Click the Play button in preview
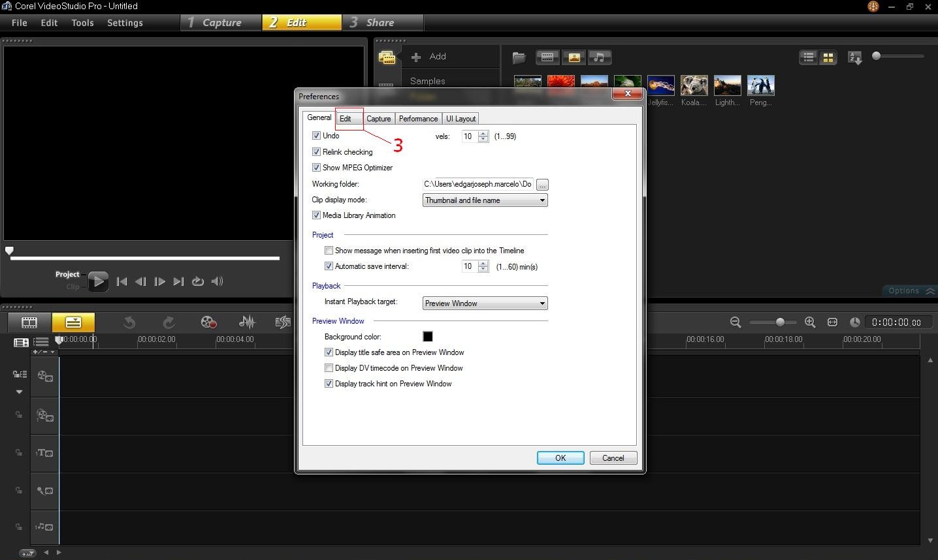938x560 pixels. [98, 281]
